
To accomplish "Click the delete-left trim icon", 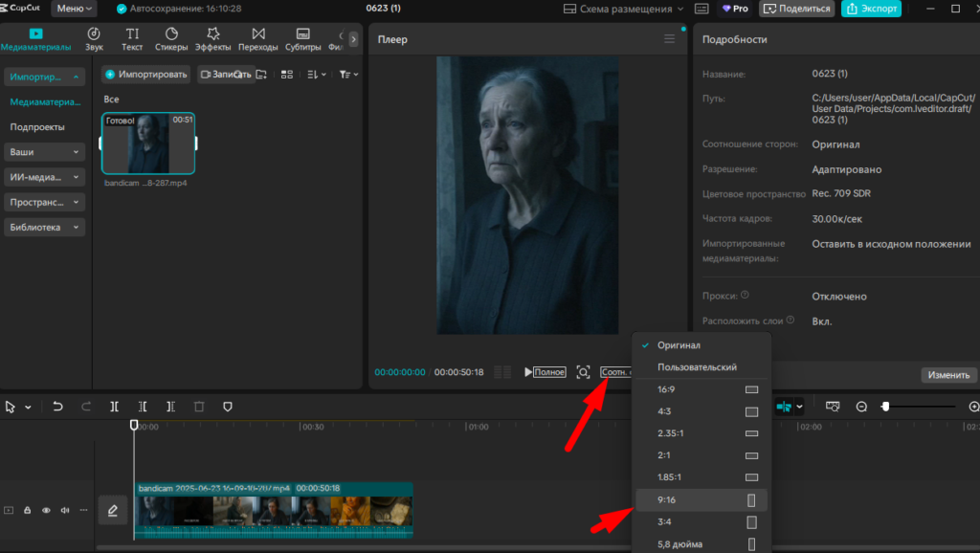I will pos(143,407).
